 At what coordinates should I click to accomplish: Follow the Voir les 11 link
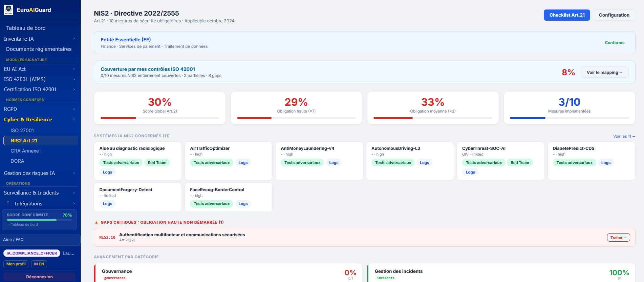(x=624, y=136)
